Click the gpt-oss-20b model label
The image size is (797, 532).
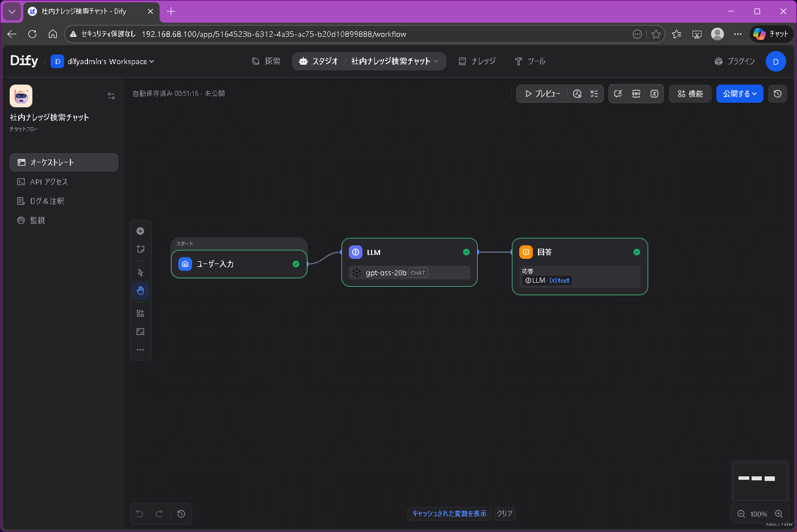tap(386, 273)
